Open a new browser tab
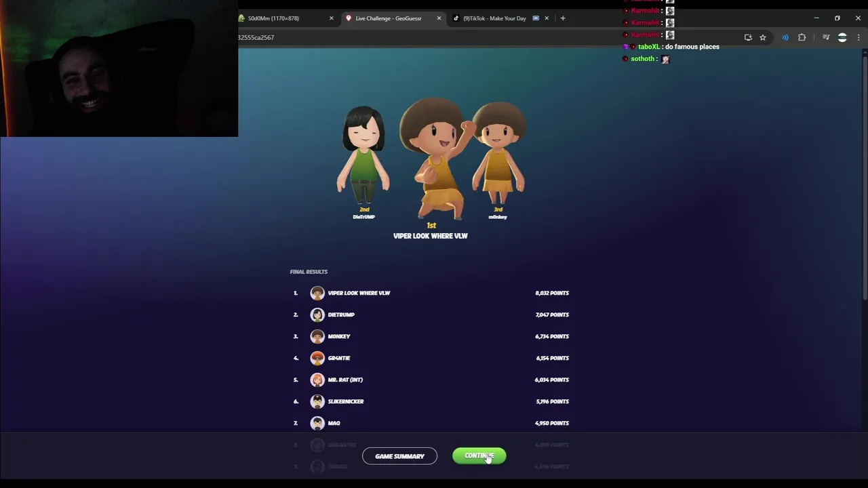This screenshot has width=868, height=488. (x=563, y=18)
